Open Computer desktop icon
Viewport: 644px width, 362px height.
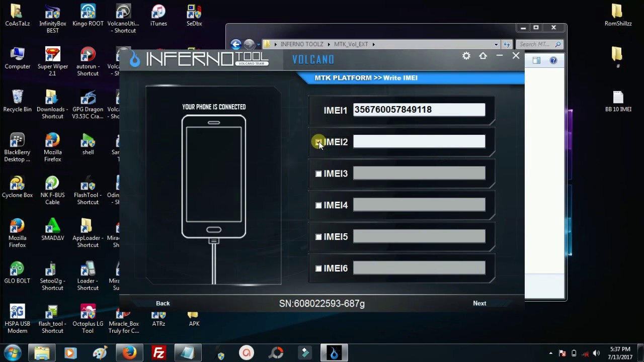(17, 58)
